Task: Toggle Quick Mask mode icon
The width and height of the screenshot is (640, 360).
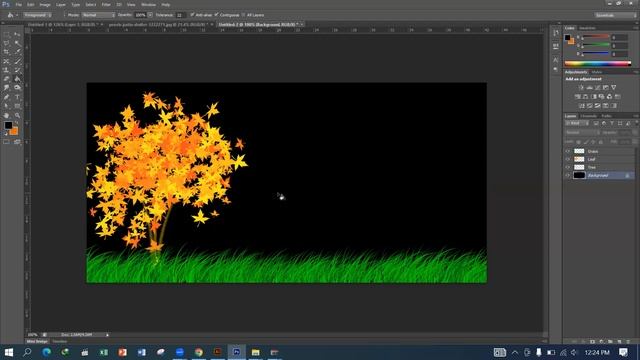Action: tap(7, 142)
